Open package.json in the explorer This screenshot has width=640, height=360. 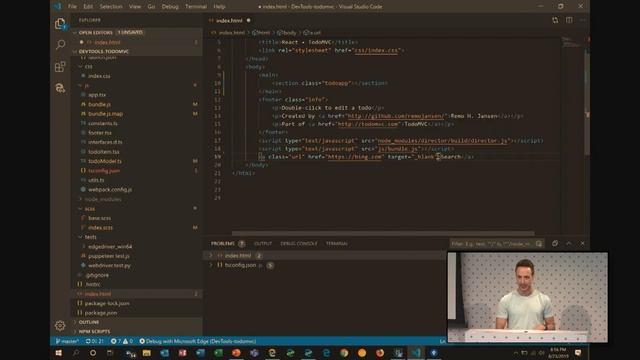(101, 313)
